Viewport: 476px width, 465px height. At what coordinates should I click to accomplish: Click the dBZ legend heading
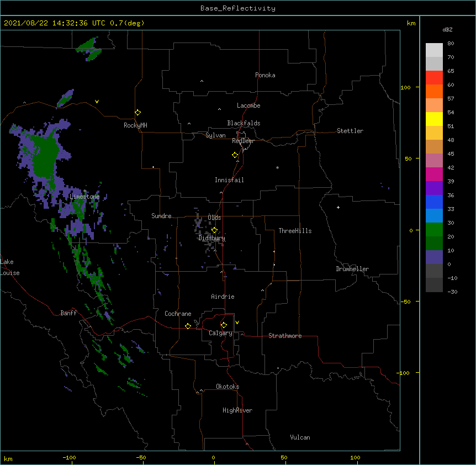(447, 29)
